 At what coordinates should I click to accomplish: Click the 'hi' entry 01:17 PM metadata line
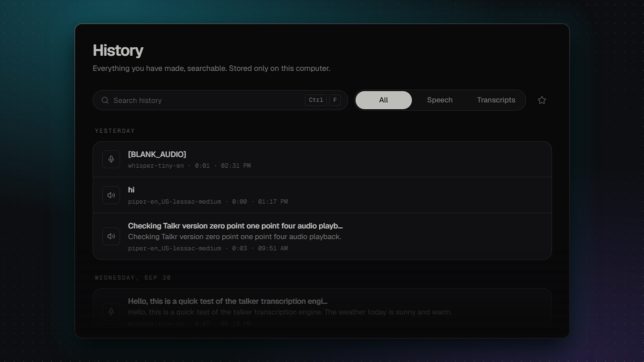(208, 201)
